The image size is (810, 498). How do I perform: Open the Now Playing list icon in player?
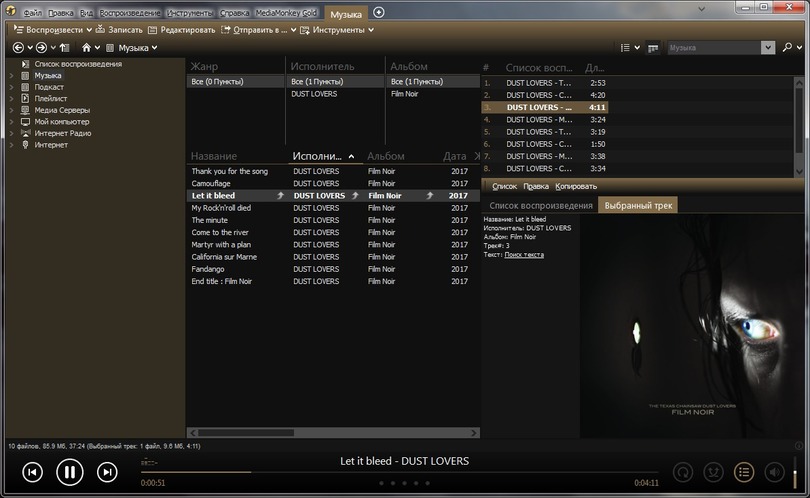point(743,471)
